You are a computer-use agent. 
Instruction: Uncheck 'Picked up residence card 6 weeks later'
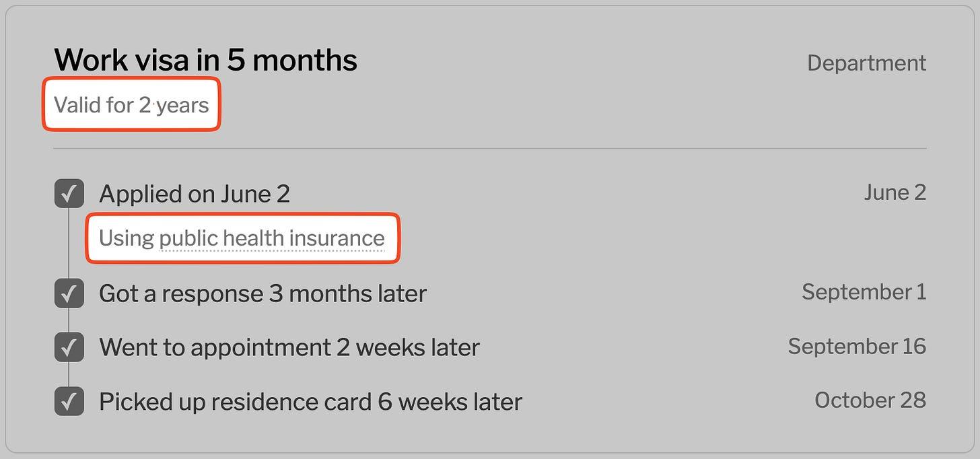click(69, 400)
